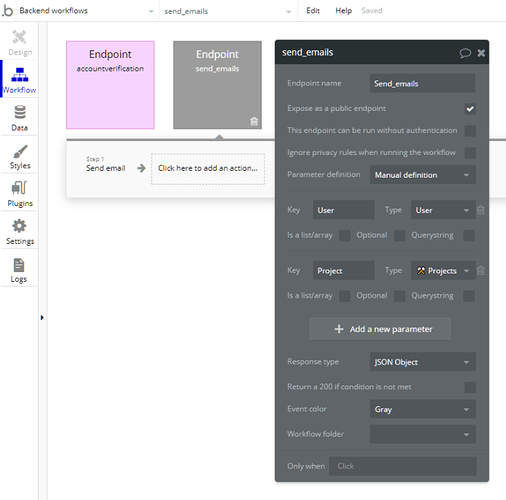The image size is (506, 500).
Task: Open the Help menu
Action: click(x=343, y=11)
